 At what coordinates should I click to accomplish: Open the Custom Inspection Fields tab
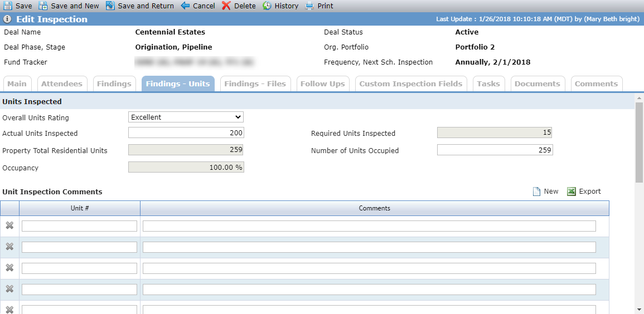tap(411, 84)
